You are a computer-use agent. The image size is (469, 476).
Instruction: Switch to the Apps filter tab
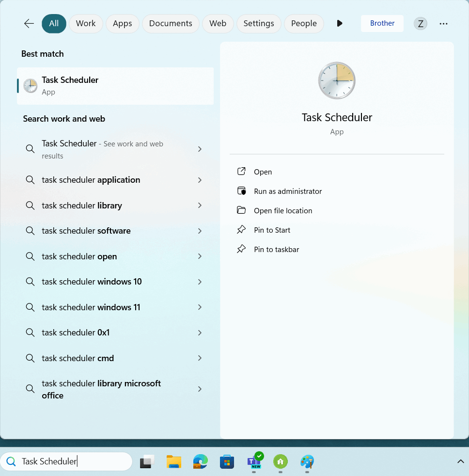pyautogui.click(x=122, y=23)
